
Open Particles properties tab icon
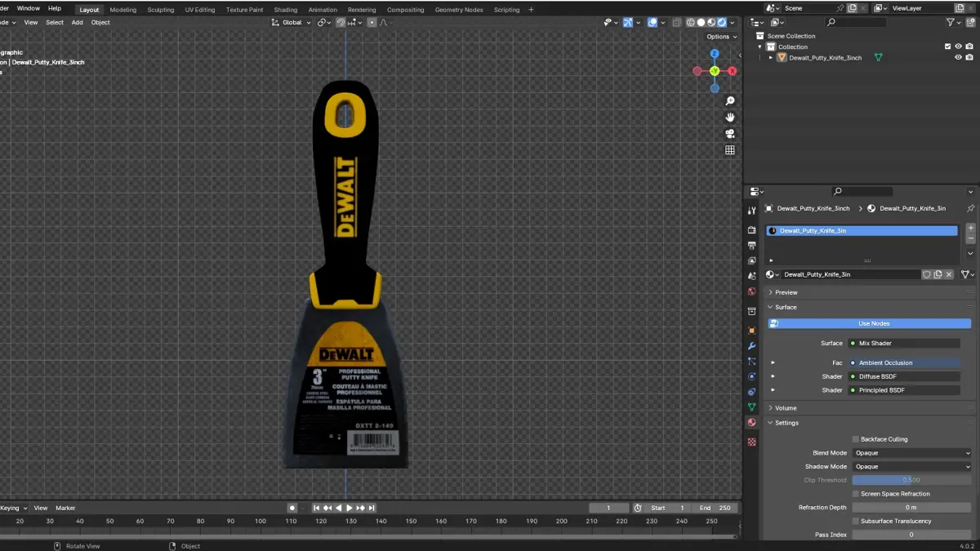coord(751,361)
